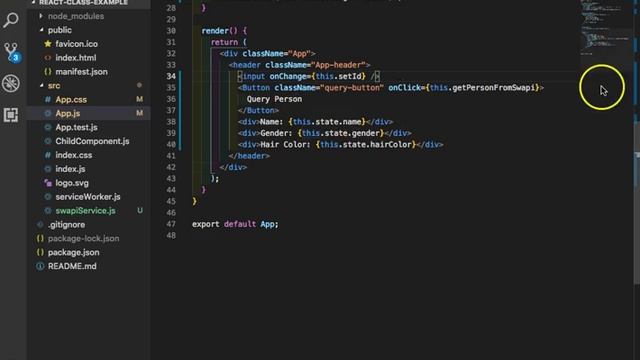The width and height of the screenshot is (640, 360).
Task: Click 'Query Person' text on line 36
Action: (x=274, y=99)
